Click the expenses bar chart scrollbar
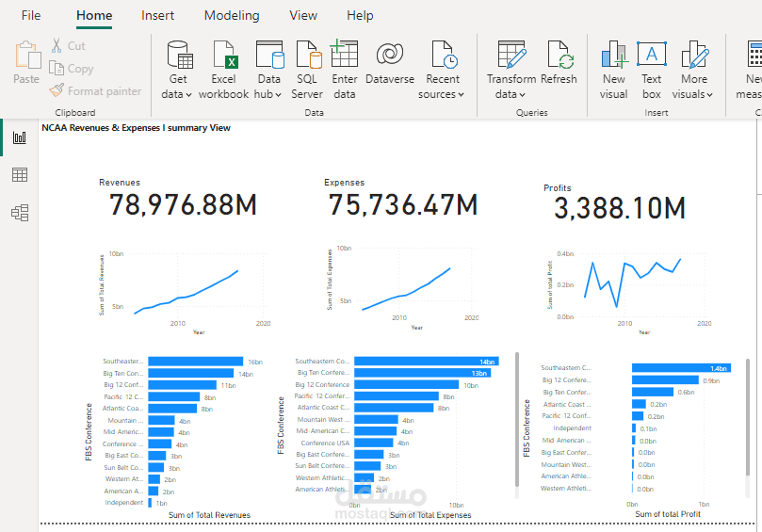This screenshot has width=762, height=532. pyautogui.click(x=517, y=419)
